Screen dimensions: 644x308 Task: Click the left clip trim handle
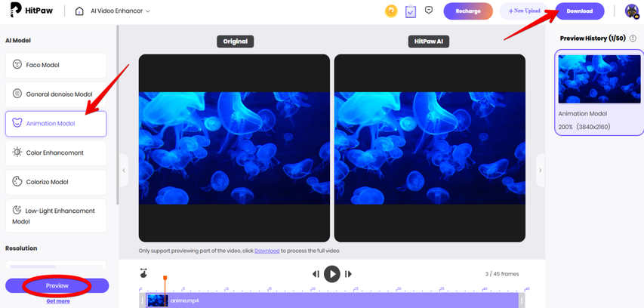pos(143,300)
